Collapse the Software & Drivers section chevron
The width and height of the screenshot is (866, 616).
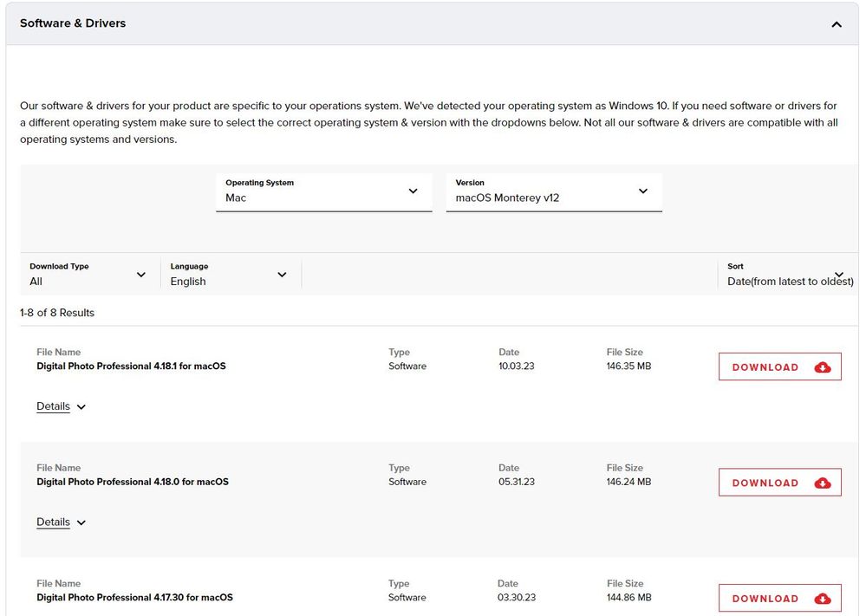[x=836, y=24]
